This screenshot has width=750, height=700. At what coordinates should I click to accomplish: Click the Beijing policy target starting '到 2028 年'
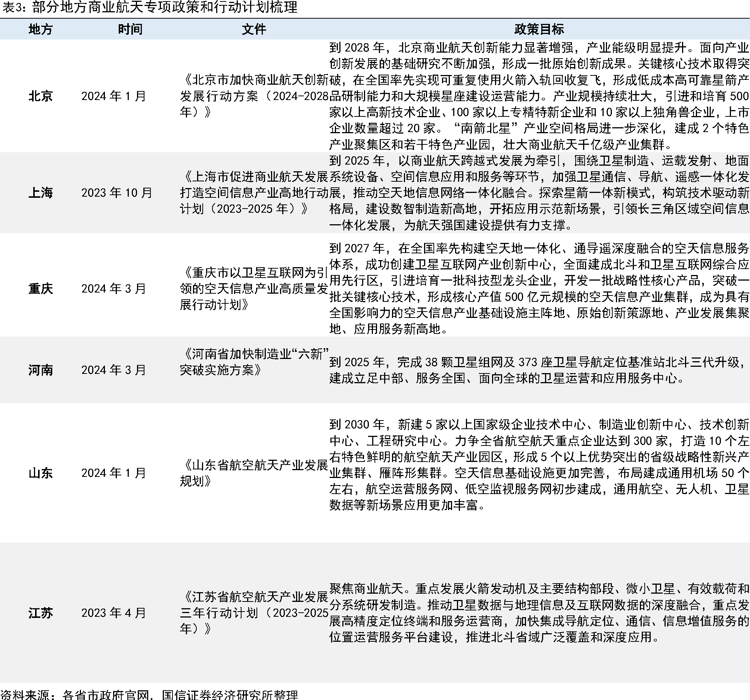point(539,96)
